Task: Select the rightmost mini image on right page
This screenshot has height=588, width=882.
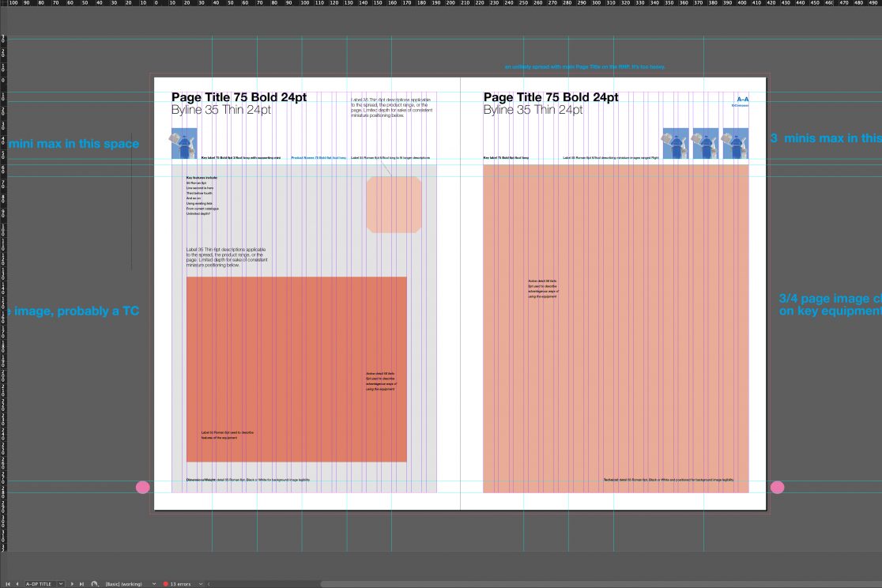Action: (735, 143)
